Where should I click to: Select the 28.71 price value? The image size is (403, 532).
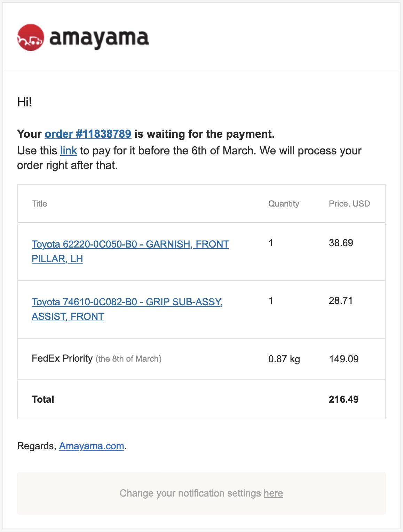pos(341,300)
